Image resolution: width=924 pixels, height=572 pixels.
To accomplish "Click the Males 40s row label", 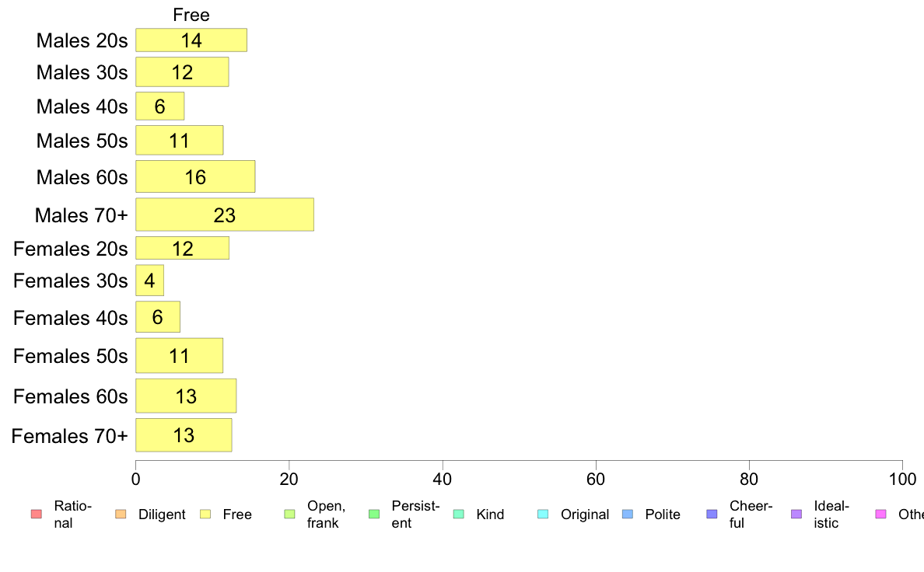I will 82,106.
